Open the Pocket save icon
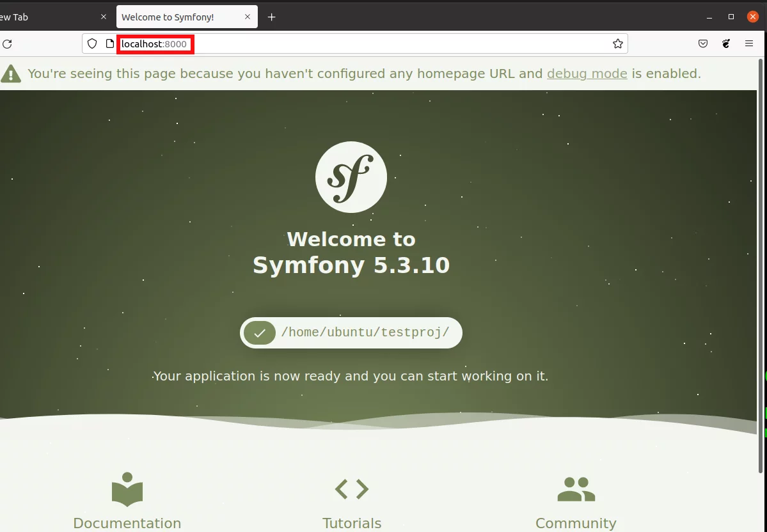The height and width of the screenshot is (532, 767). coord(703,43)
